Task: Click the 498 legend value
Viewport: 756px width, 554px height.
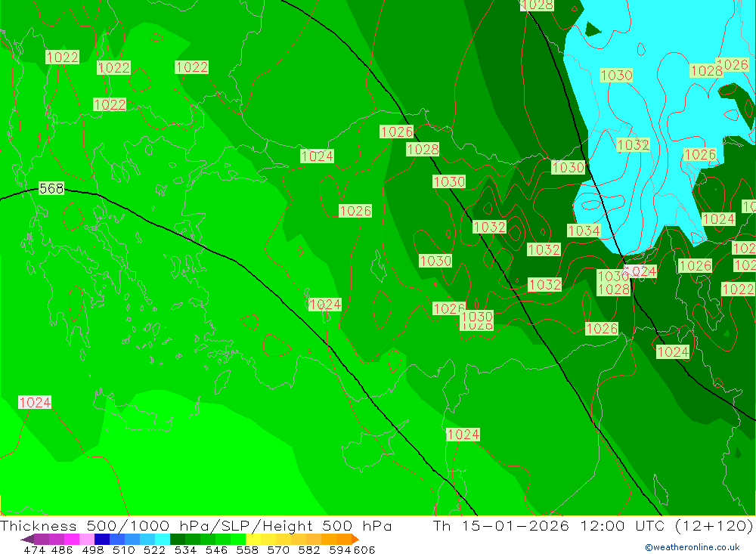Action: 93,549
